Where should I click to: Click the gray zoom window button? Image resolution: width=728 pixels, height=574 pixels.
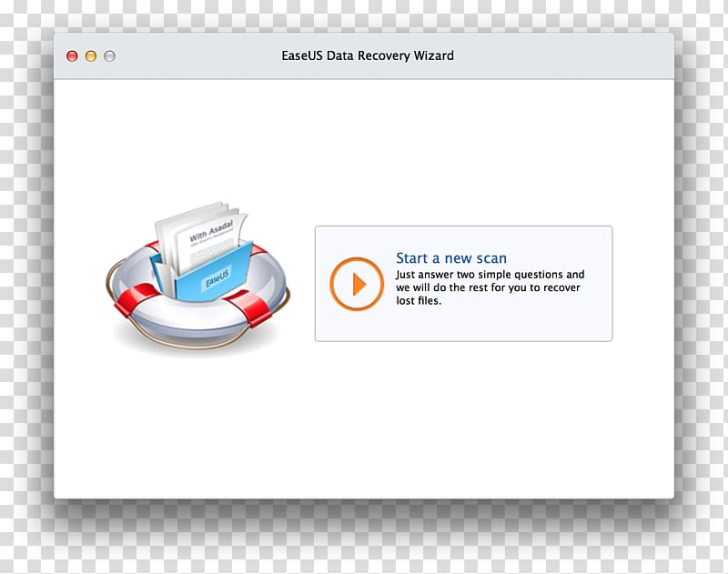point(109,56)
